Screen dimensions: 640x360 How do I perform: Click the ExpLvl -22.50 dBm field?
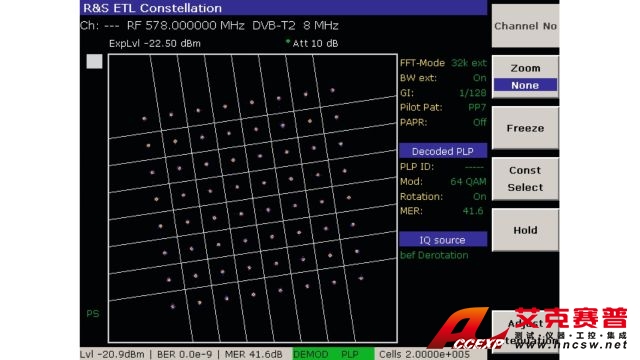tap(155, 44)
